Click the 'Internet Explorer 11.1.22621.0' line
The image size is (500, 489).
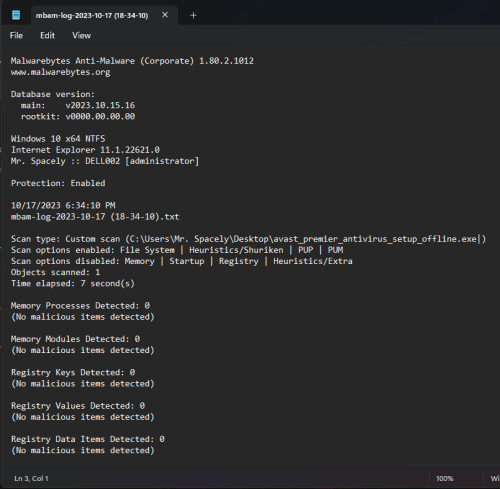tap(85, 150)
